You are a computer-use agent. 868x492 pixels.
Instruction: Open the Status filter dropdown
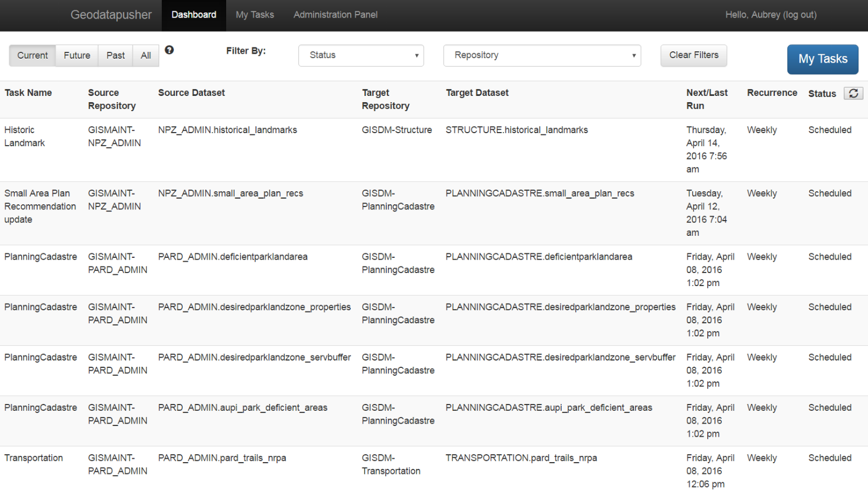point(361,55)
